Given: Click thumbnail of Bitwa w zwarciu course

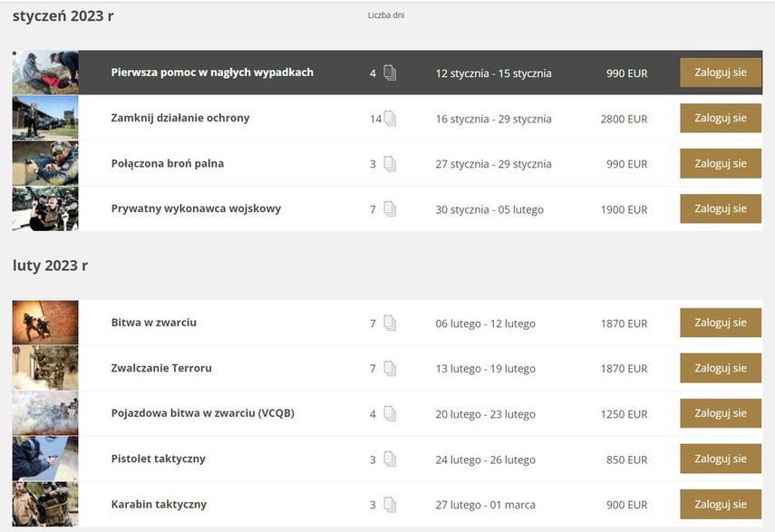Looking at the screenshot, I should [x=45, y=322].
